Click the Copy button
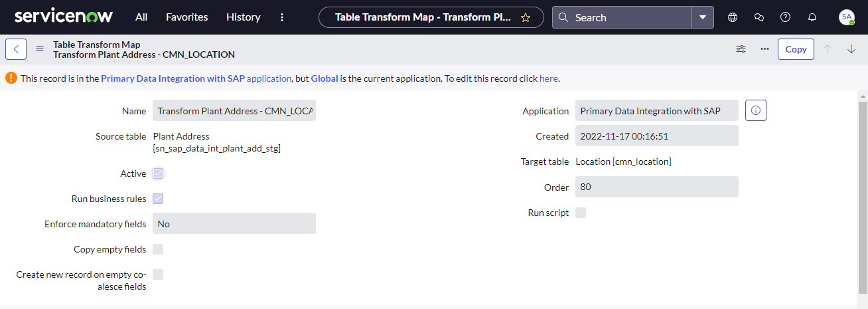The width and height of the screenshot is (868, 309). pyautogui.click(x=796, y=49)
